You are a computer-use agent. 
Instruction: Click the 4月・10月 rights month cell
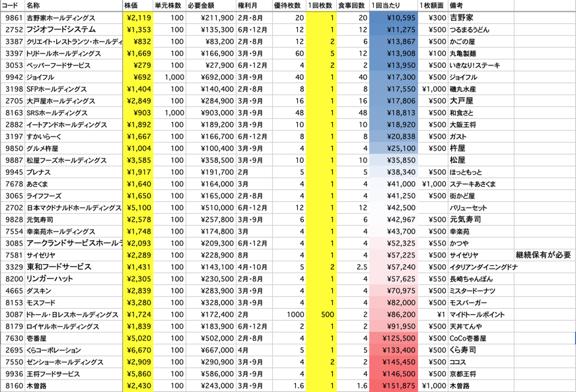coord(254,267)
